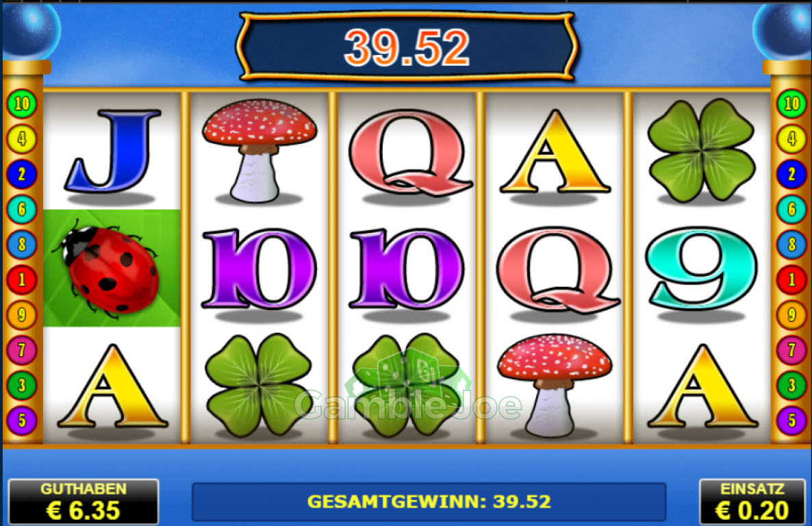812x526 pixels.
Task: Click the Guthaben € 6.35 balance box
Action: (x=84, y=501)
